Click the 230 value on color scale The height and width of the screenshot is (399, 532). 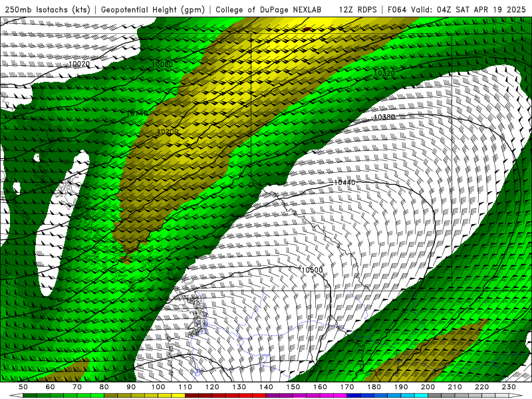[509, 387]
